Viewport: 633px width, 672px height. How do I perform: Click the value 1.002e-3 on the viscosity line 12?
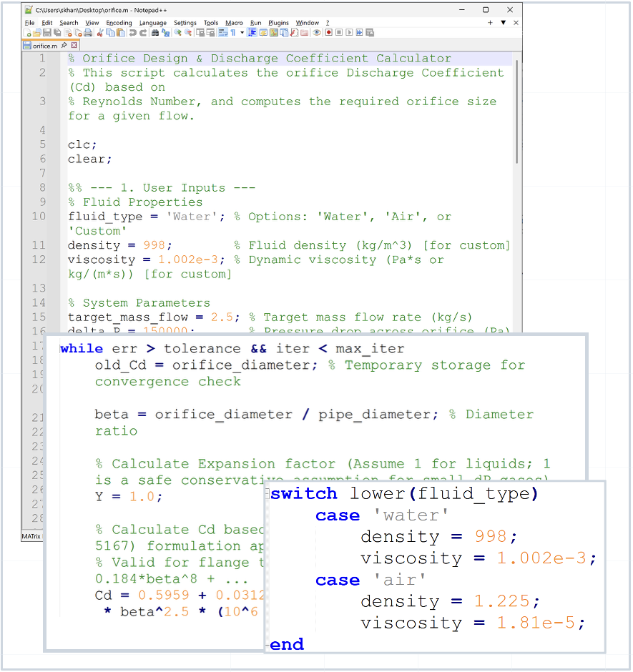(188, 260)
